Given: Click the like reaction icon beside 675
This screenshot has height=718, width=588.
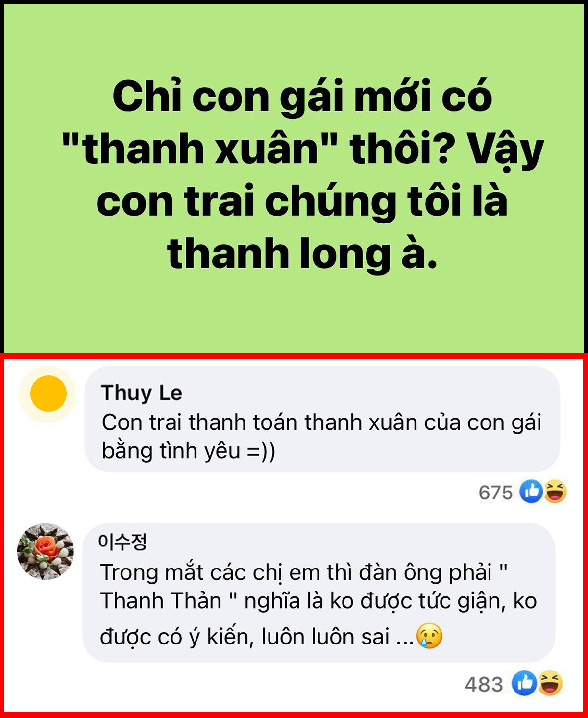Looking at the screenshot, I should (x=531, y=491).
